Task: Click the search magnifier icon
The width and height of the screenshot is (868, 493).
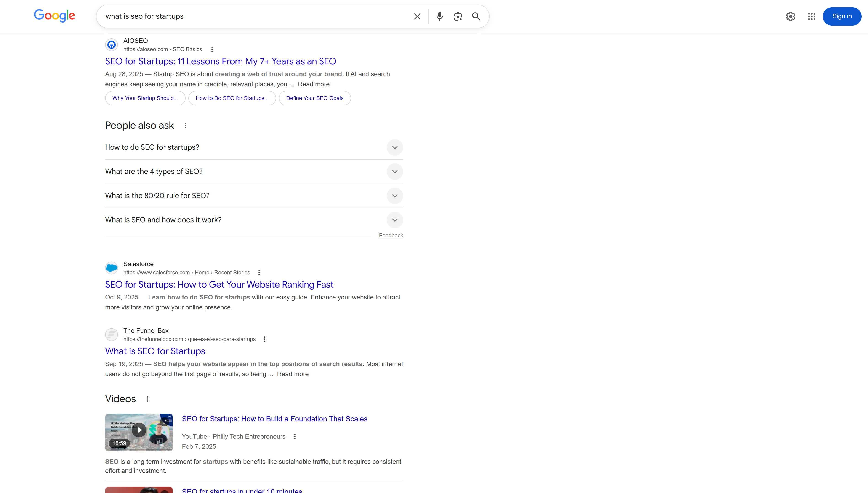Action: pyautogui.click(x=476, y=16)
